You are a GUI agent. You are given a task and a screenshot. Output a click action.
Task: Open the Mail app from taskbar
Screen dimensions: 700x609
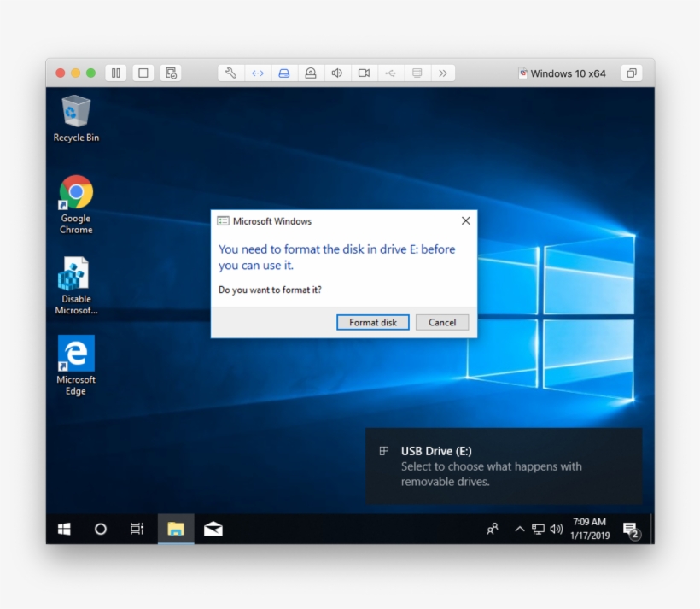click(213, 529)
